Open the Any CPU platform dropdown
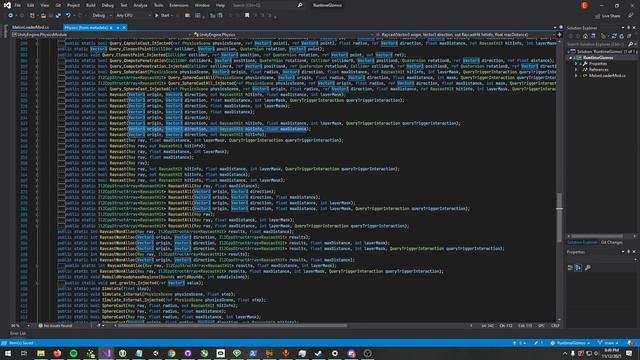 (133, 16)
